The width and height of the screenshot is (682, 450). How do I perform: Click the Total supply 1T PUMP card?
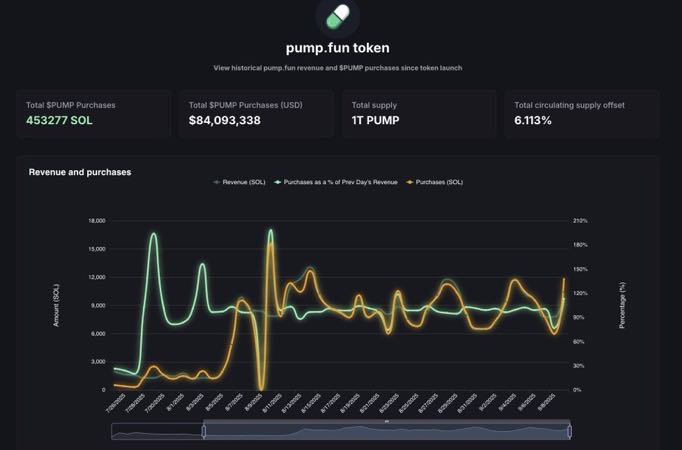pyautogui.click(x=419, y=114)
